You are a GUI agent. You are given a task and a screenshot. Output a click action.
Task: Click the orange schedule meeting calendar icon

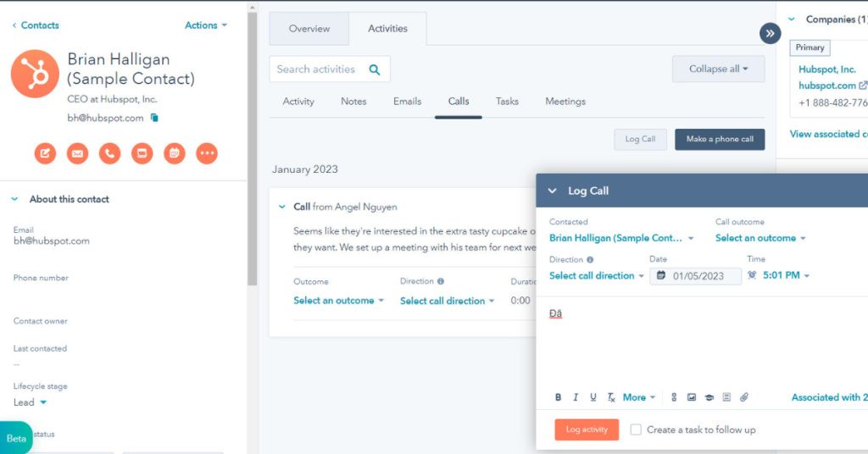click(x=174, y=153)
